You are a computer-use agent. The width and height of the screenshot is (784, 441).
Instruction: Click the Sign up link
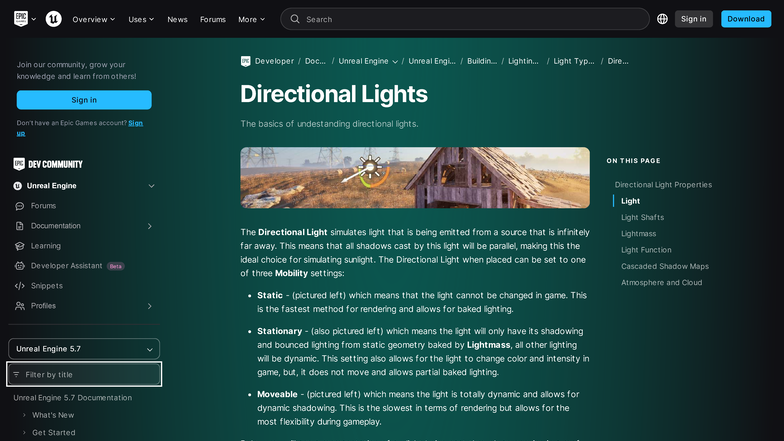(x=136, y=123)
